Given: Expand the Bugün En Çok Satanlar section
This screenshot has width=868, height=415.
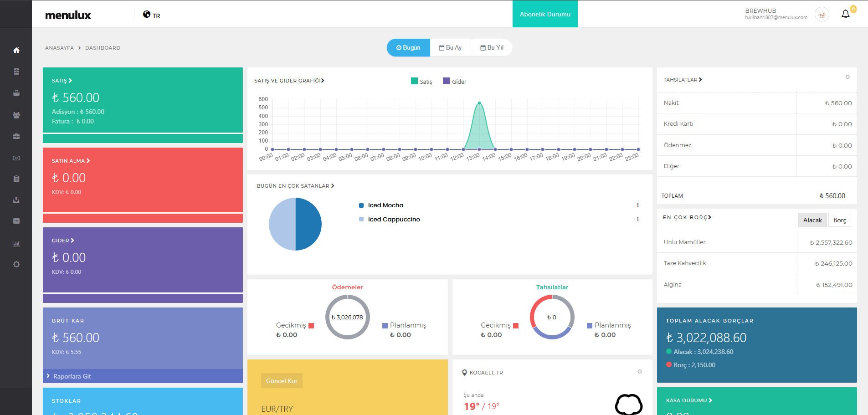Looking at the screenshot, I should [295, 186].
